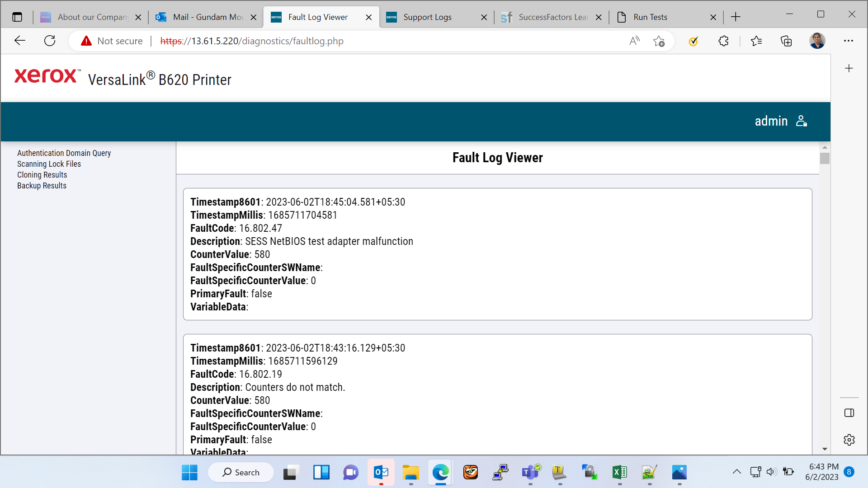Open sidebar settings gear icon
Screen dimensions: 868x488
[849, 440]
